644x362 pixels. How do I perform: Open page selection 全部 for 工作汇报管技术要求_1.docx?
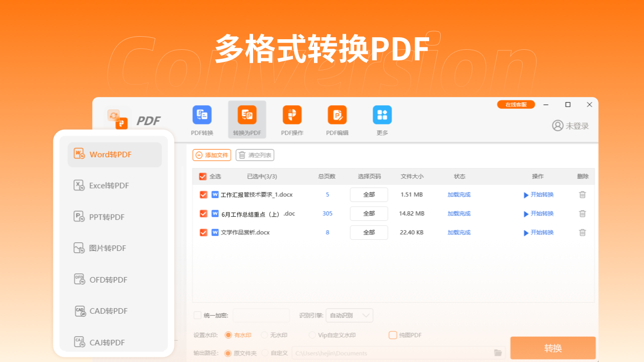pos(369,195)
